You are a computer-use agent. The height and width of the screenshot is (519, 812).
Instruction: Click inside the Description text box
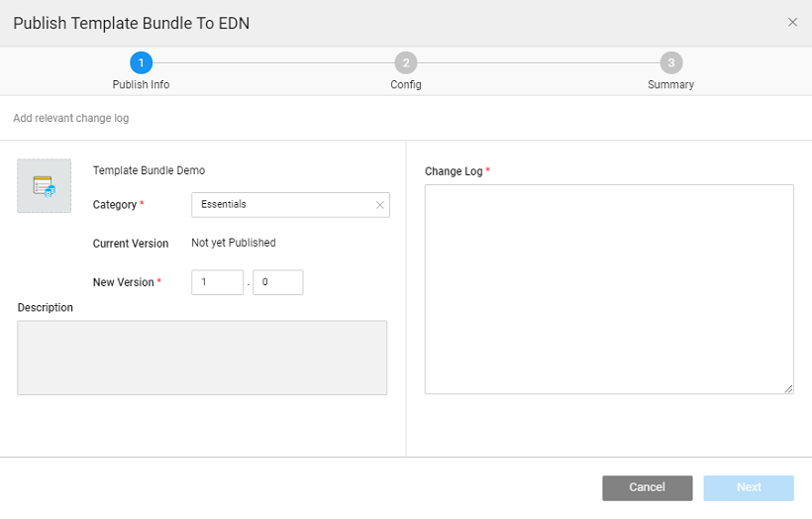(x=202, y=358)
